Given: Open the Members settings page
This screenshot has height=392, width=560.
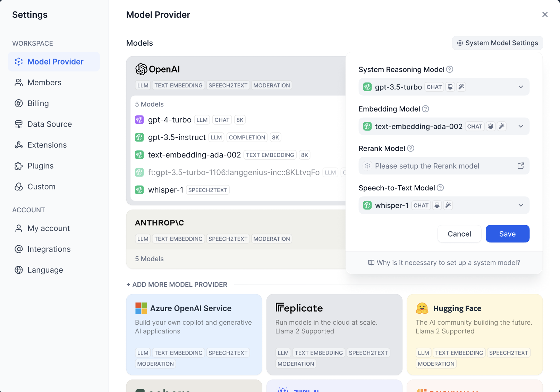Looking at the screenshot, I should [44, 83].
